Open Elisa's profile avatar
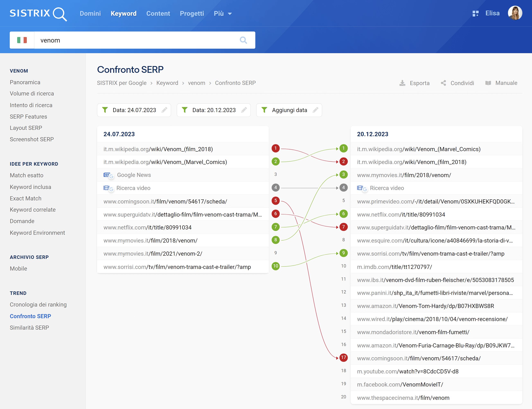Image resolution: width=532 pixels, height=409 pixels. [x=515, y=13]
